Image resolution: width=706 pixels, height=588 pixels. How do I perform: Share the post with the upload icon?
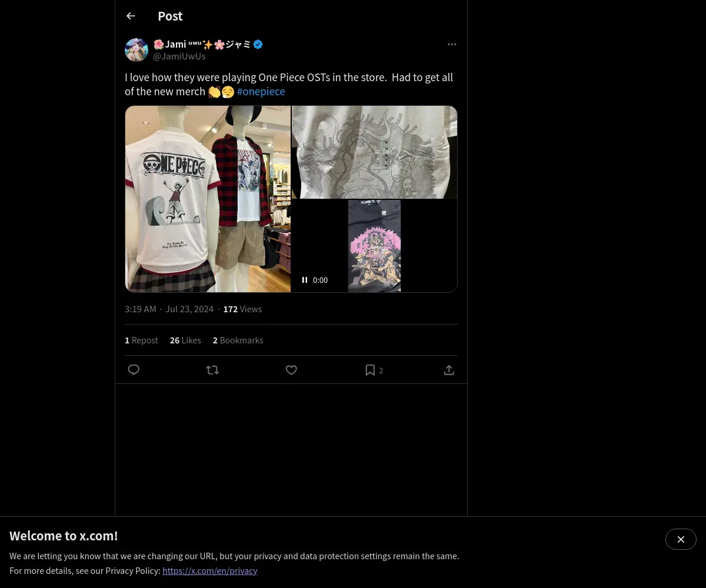(x=449, y=370)
